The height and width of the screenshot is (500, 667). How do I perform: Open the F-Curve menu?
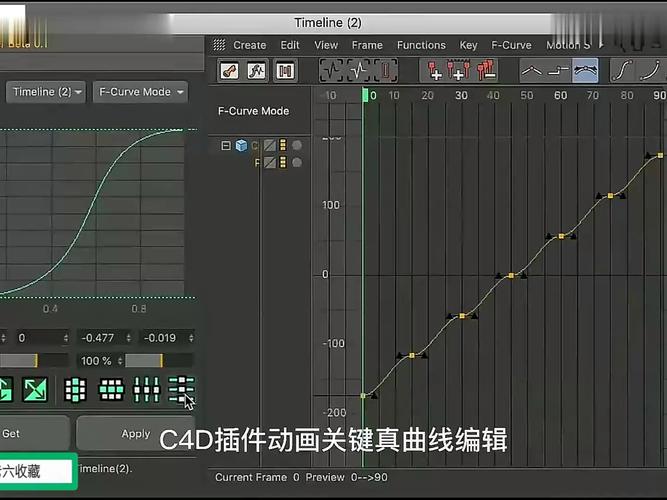511,45
